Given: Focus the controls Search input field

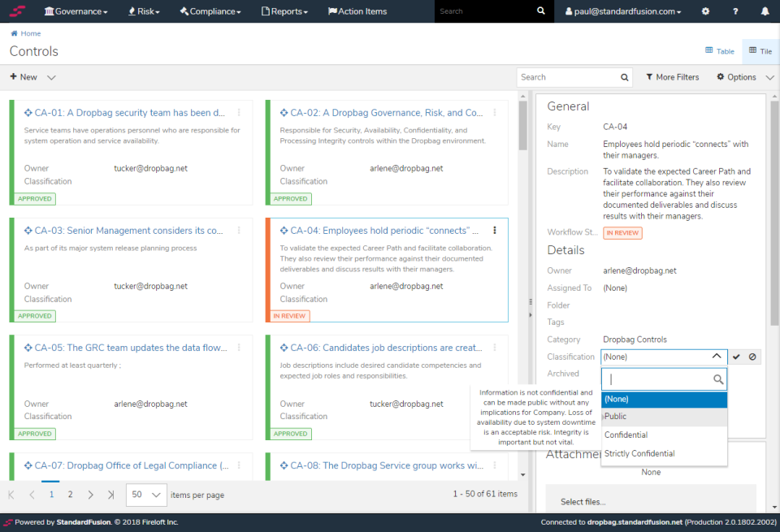Looking at the screenshot, I should (x=568, y=77).
